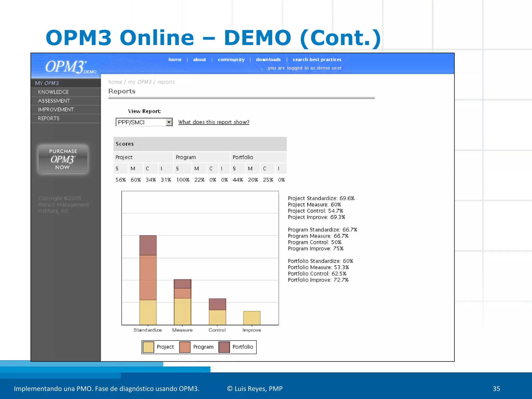Screen dimensions: 532x399
Task: Open the home navigation link
Action: [175, 59]
